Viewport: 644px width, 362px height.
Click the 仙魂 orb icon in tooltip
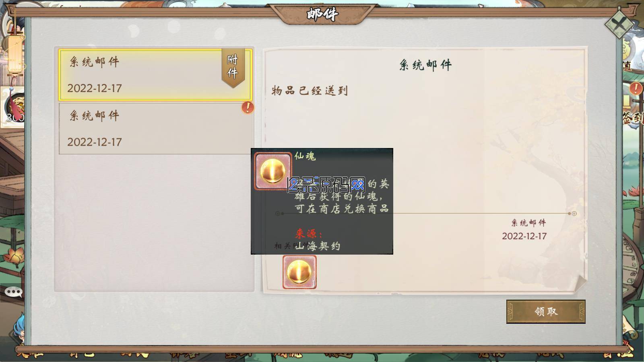[x=272, y=171]
